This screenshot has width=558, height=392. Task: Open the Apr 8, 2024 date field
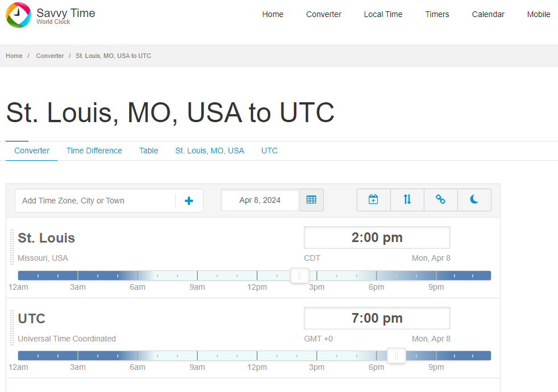(260, 200)
